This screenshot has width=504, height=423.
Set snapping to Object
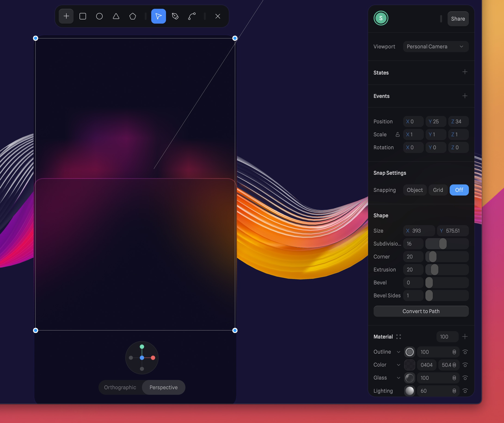(x=415, y=190)
